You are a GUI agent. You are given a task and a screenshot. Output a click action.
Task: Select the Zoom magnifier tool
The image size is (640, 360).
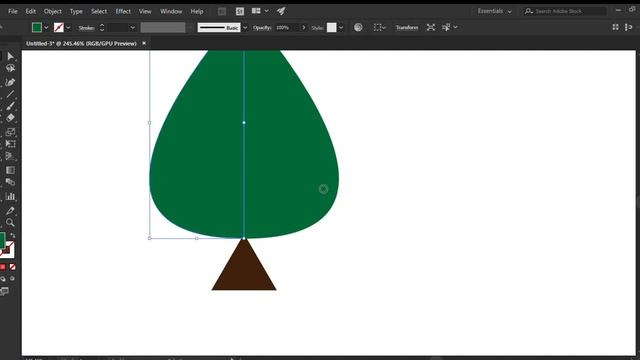click(x=10, y=222)
